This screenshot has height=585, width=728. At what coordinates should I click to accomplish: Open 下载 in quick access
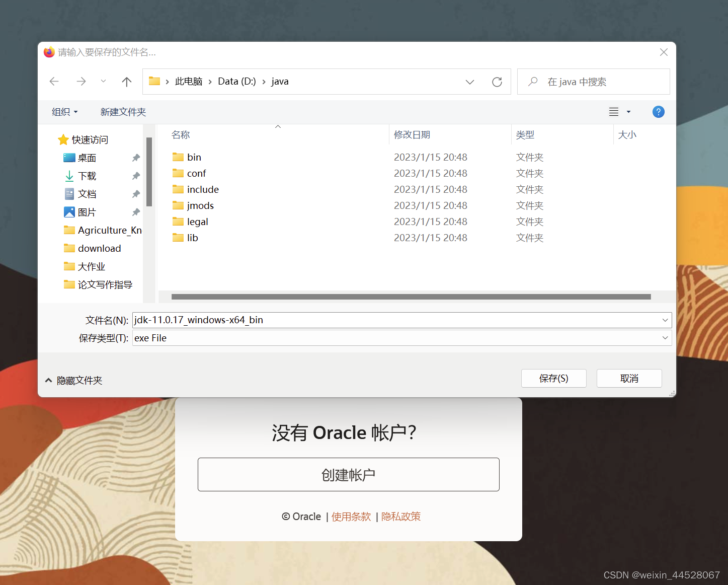click(87, 176)
